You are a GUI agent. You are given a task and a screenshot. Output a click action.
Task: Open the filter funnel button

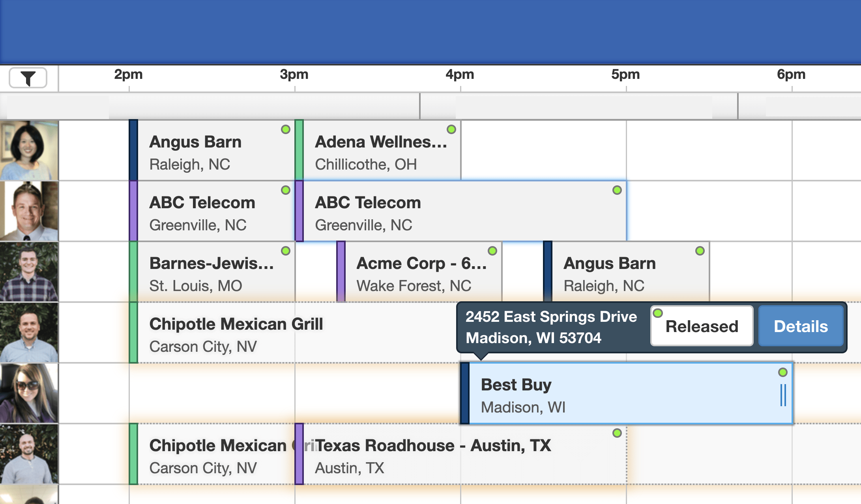click(x=28, y=78)
